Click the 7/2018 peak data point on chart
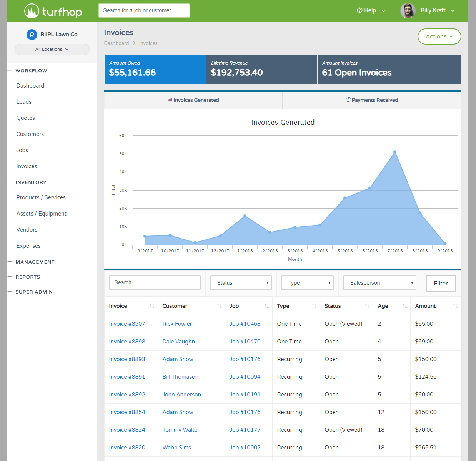476x461 pixels. [x=394, y=152]
